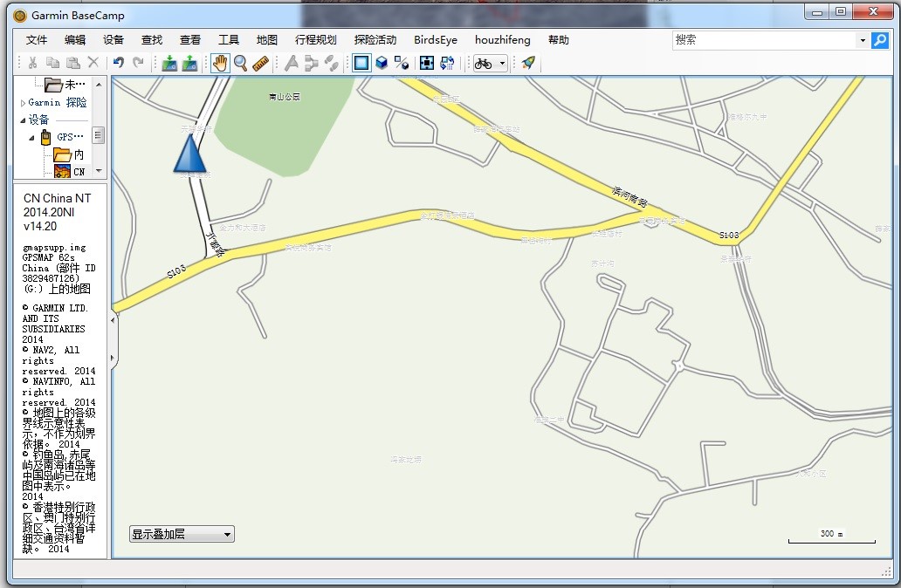Click the Paste clipboard icon
This screenshot has width=901, height=588.
coord(73,63)
